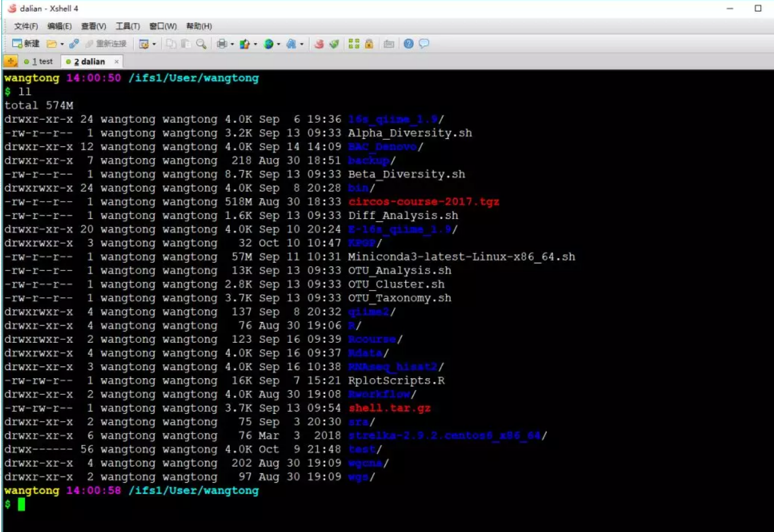This screenshot has height=532, width=774.
Task: Click the 新建 new session button
Action: click(x=26, y=44)
